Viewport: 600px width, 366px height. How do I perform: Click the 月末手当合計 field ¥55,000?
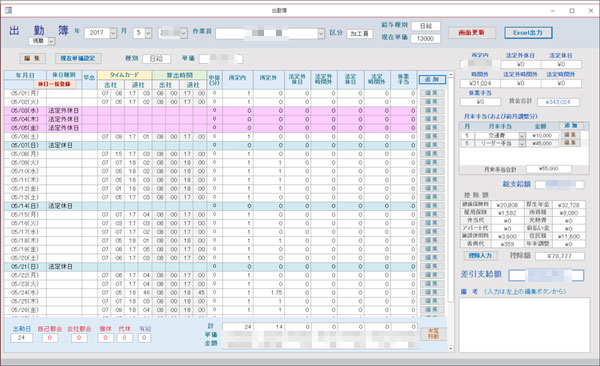coord(549,169)
